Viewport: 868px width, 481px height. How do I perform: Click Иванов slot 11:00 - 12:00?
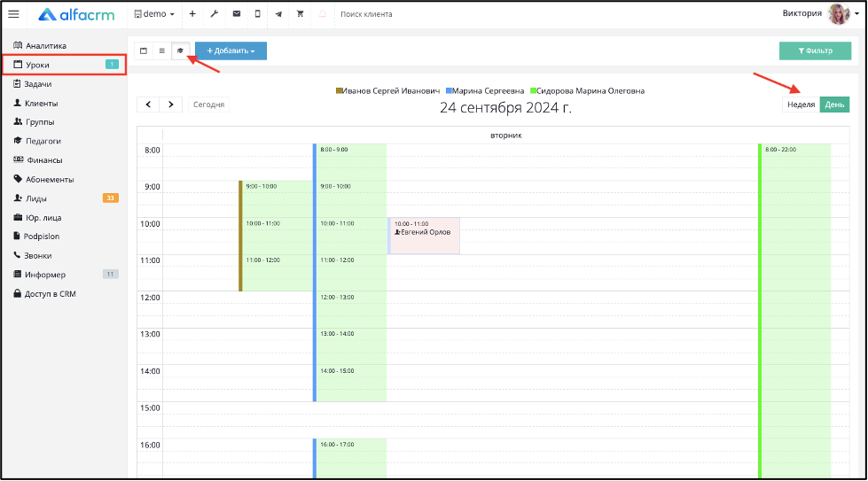pyautogui.click(x=277, y=273)
